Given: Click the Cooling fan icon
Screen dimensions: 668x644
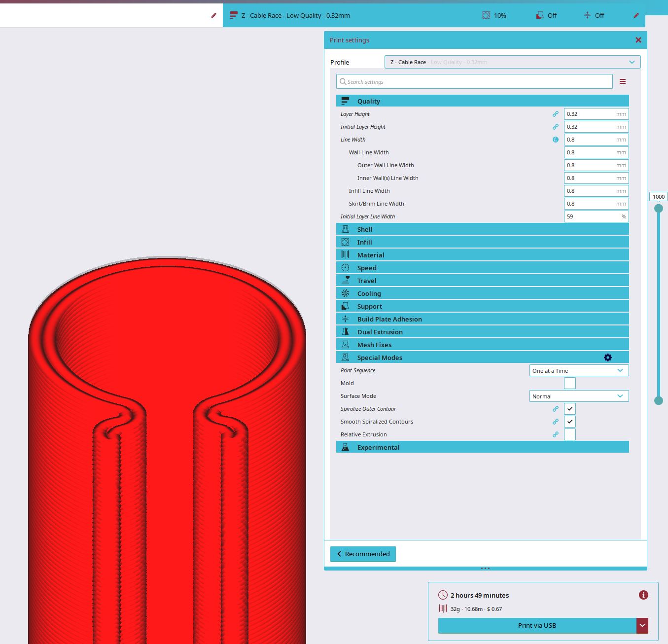Looking at the screenshot, I should click(346, 293).
